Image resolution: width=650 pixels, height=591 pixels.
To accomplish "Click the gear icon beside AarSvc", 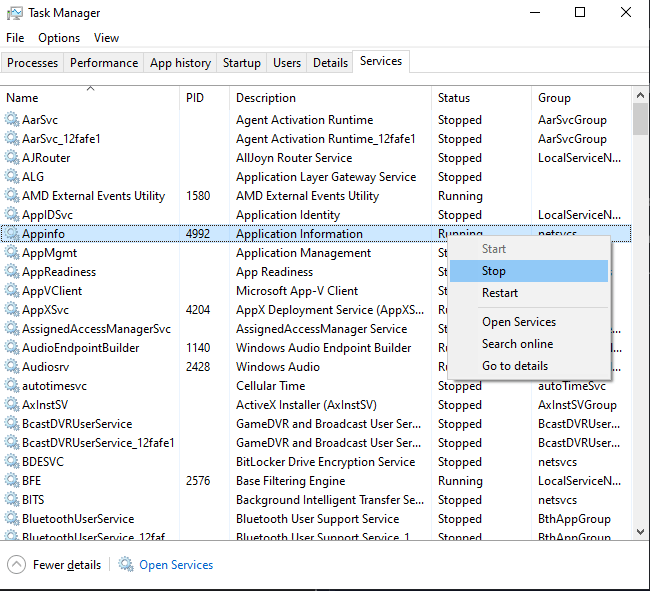I will [x=12, y=120].
